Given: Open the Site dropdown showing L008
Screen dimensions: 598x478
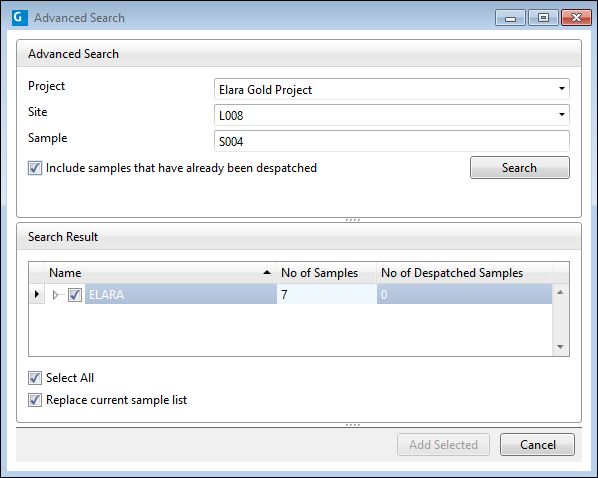Looking at the screenshot, I should click(561, 114).
